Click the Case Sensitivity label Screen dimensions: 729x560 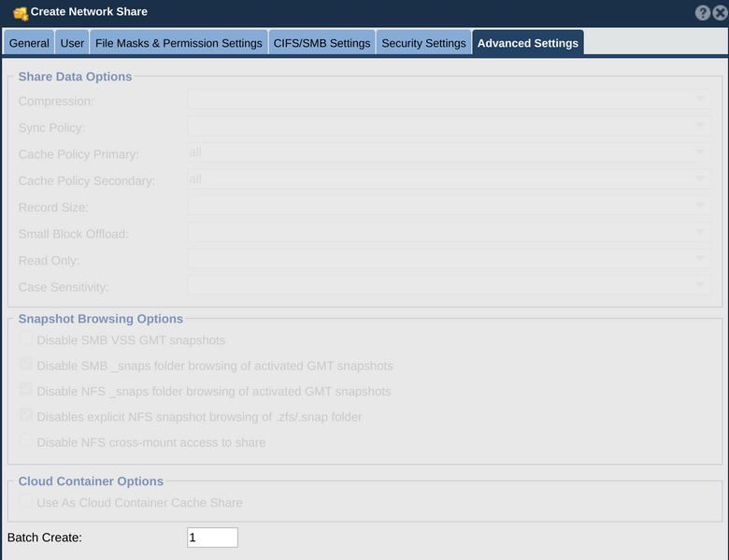[x=64, y=287]
